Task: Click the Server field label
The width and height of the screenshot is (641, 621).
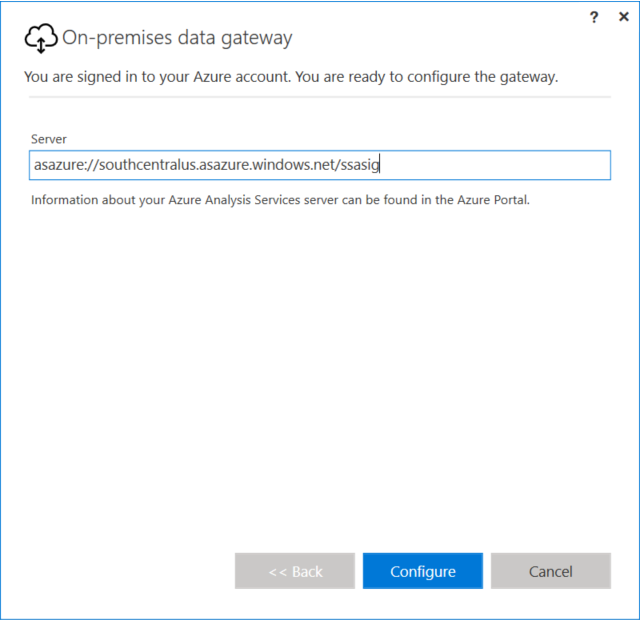Action: pyautogui.click(x=49, y=139)
